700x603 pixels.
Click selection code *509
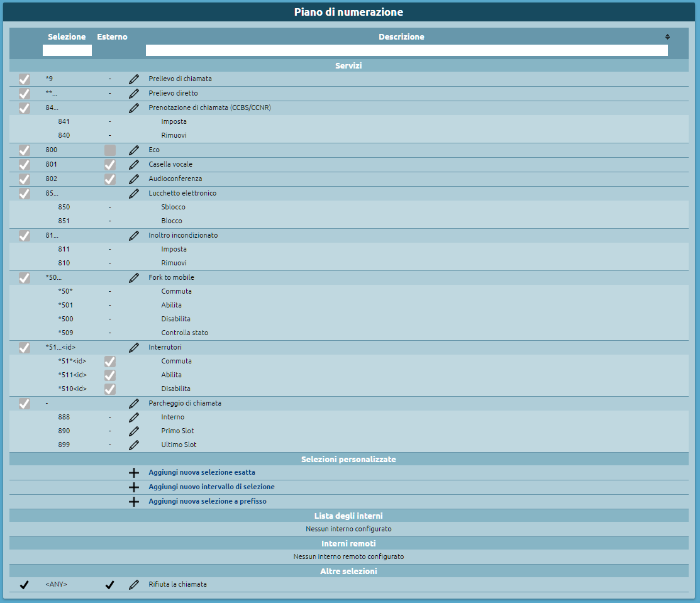click(65, 333)
